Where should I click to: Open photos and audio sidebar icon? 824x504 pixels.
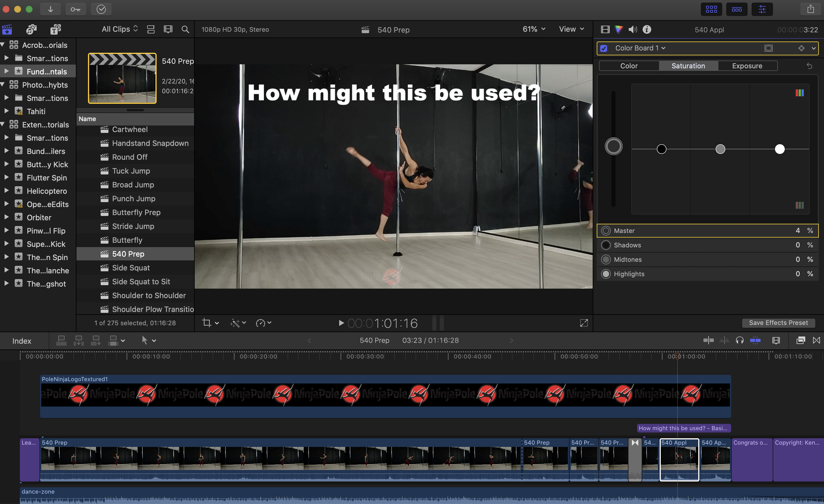(31, 29)
